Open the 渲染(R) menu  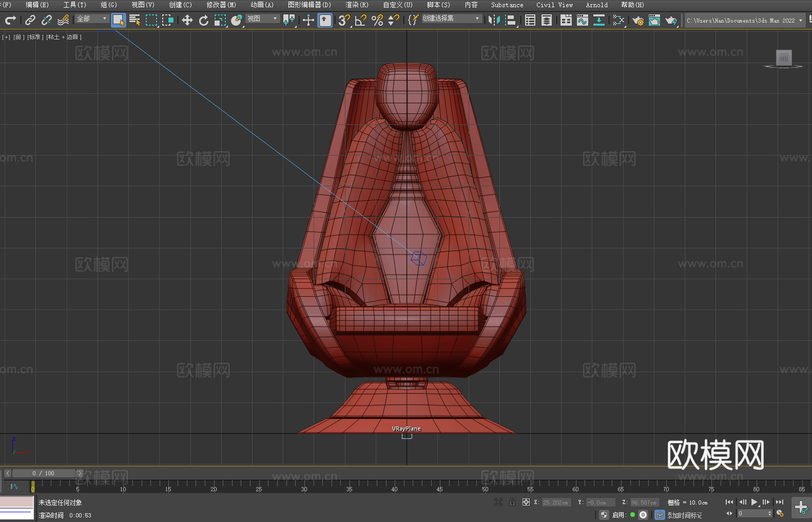point(357,5)
